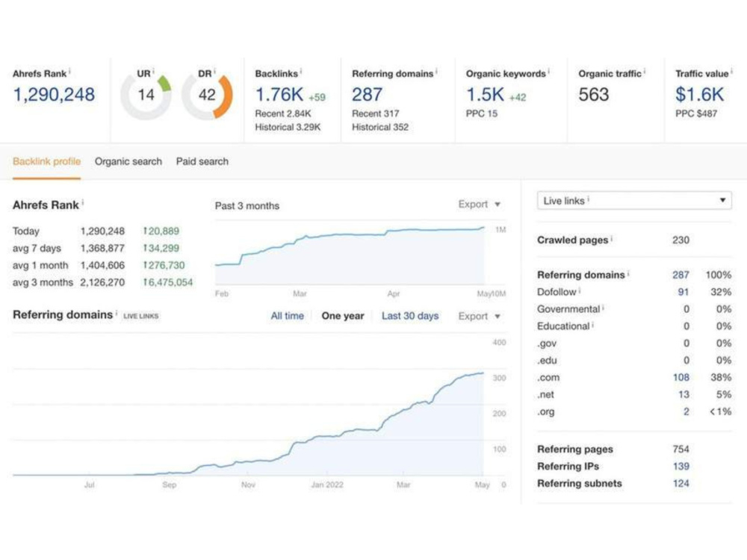Click info icon beside top Referring domains metric
The height and width of the screenshot is (560, 747).
click(x=436, y=71)
